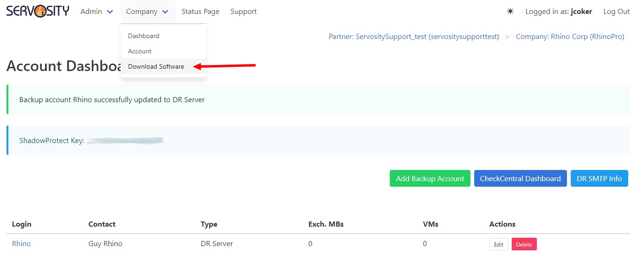Click the Add Backup Account button
This screenshot has height=274, width=644.
coord(430,178)
